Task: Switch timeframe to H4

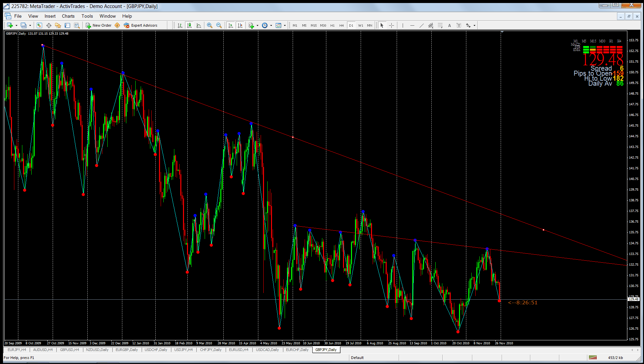Action: point(341,25)
